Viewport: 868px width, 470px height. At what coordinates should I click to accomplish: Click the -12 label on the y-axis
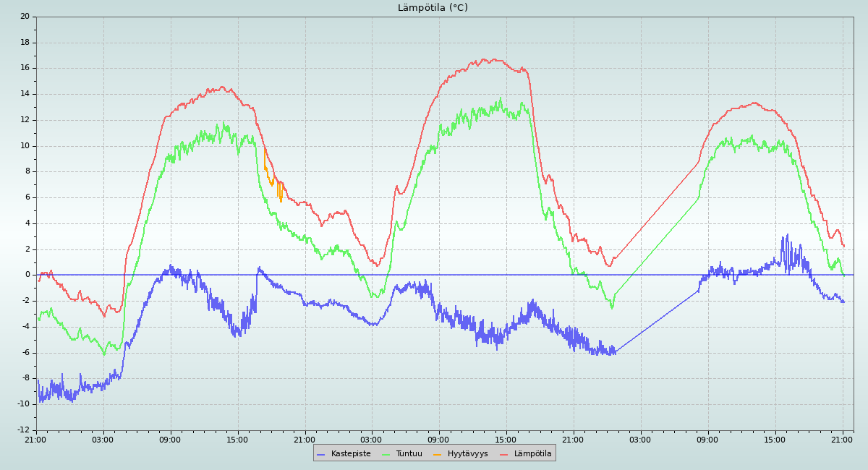pos(22,430)
